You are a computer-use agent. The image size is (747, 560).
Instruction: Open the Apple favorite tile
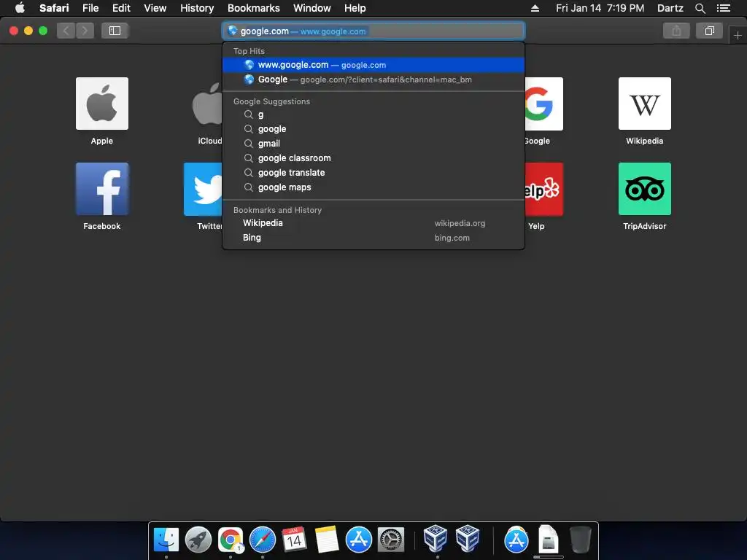pyautogui.click(x=102, y=104)
